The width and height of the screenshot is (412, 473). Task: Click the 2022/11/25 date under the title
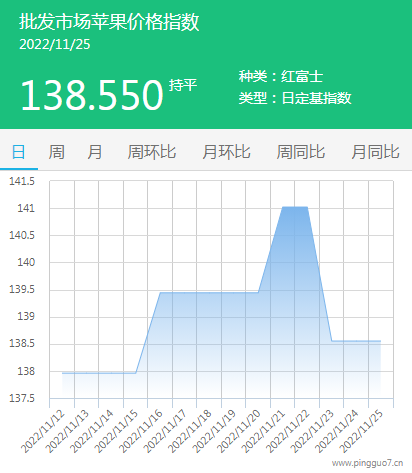(55, 45)
